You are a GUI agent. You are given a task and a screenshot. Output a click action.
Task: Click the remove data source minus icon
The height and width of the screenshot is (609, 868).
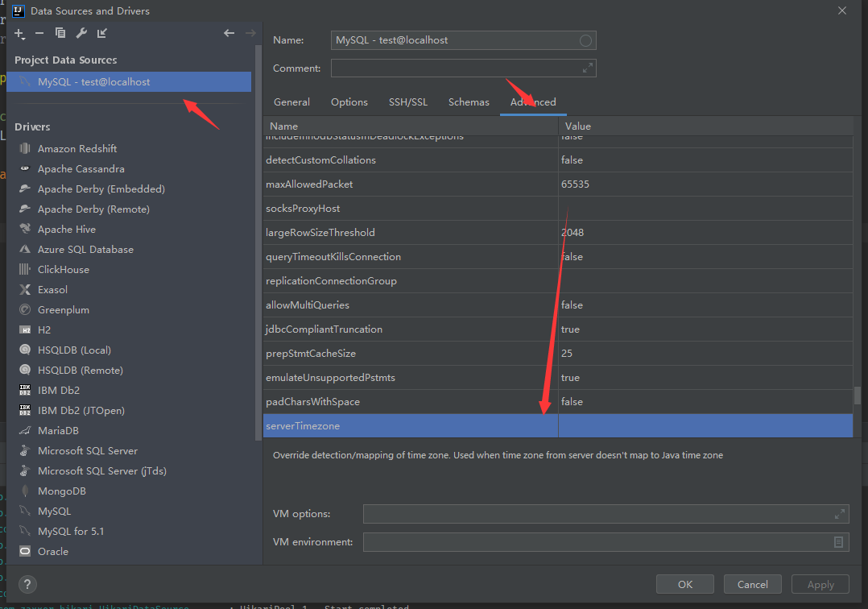pos(39,33)
